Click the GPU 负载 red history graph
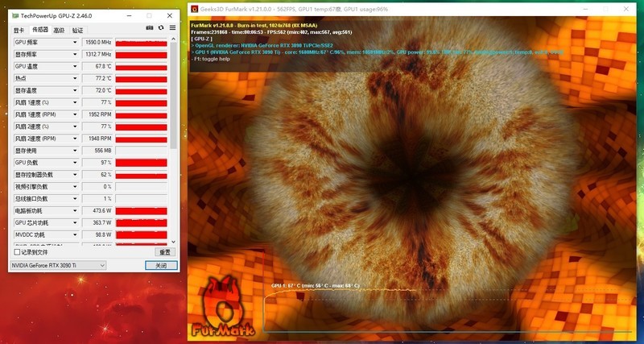The width and height of the screenshot is (644, 344). [142, 163]
